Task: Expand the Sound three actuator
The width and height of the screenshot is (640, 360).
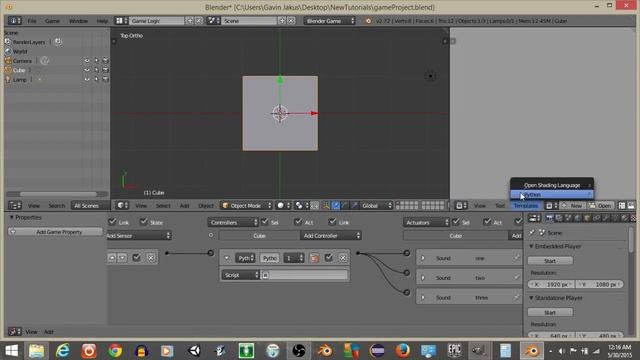Action: pyautogui.click(x=423, y=298)
